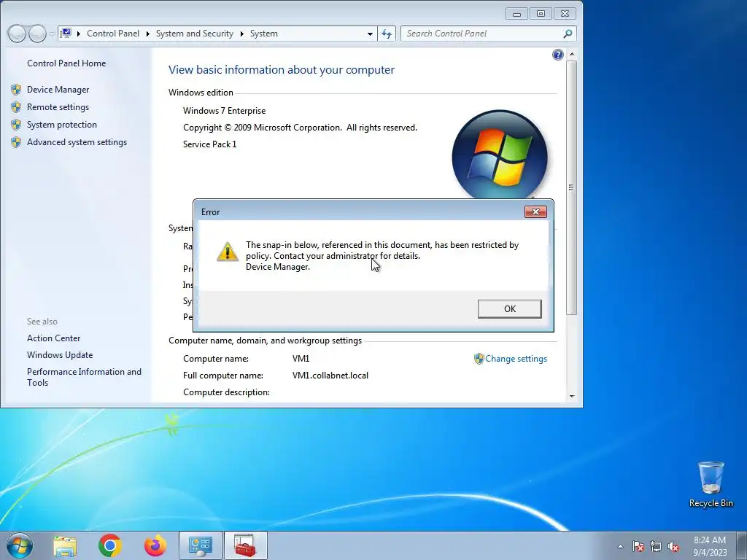
Task: Open recent pages dropdown arrow
Action: pyautogui.click(x=52, y=34)
